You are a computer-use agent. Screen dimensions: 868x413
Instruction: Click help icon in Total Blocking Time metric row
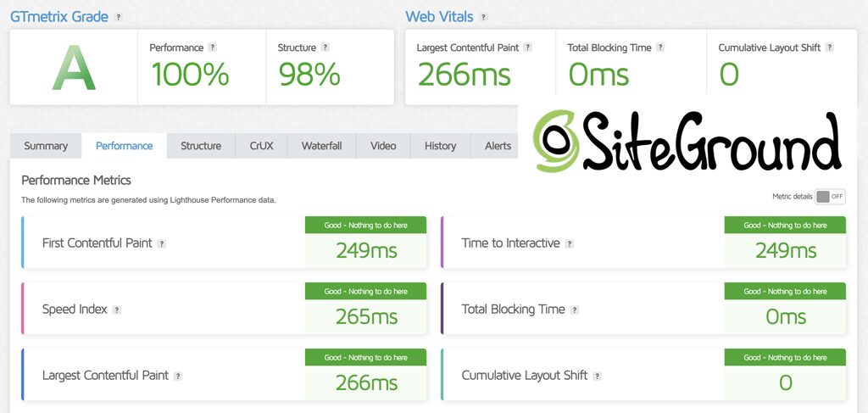click(574, 310)
